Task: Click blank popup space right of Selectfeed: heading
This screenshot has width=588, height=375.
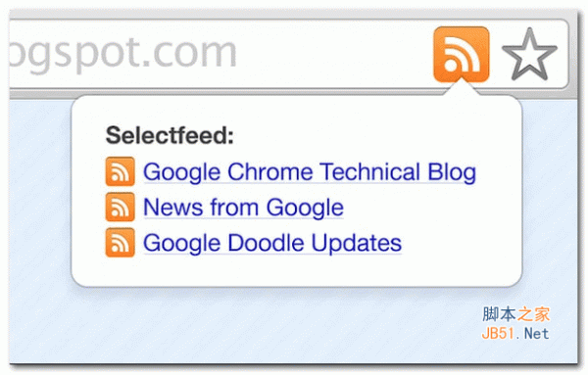Action: click(x=375, y=135)
